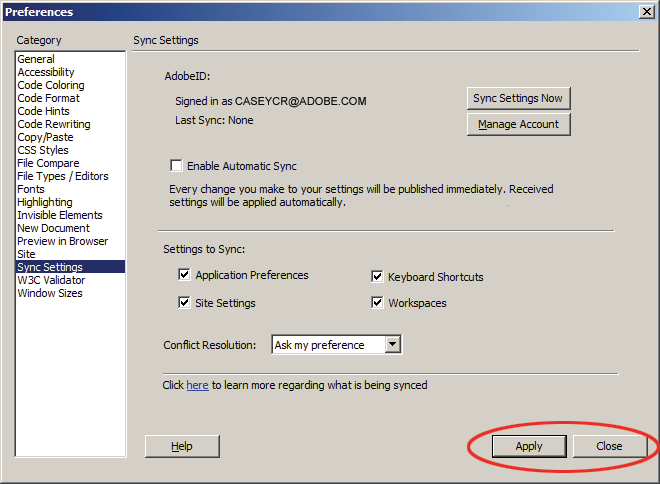Viewport: 660px width, 484px height.
Task: Open the Conflict Resolution dropdown arrow
Action: click(x=392, y=344)
